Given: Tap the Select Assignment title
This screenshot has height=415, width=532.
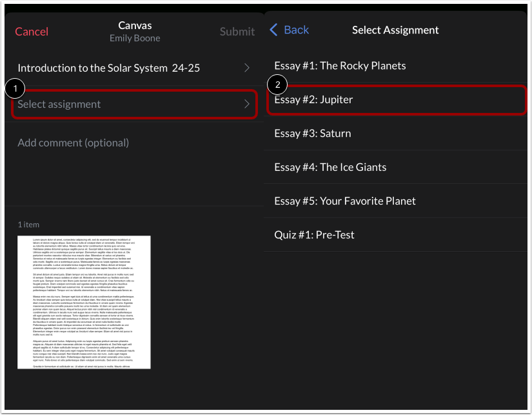Looking at the screenshot, I should 395,30.
